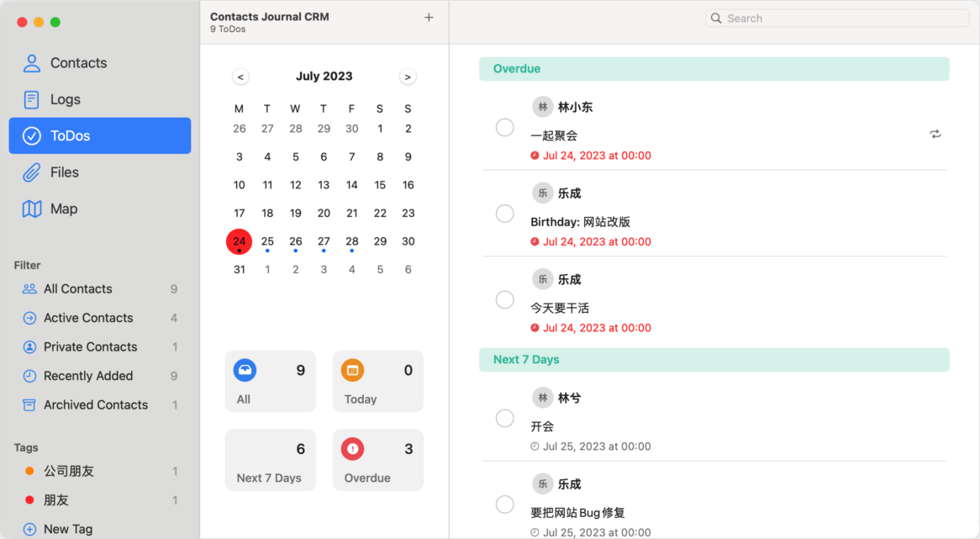This screenshot has height=539, width=980.
Task: Click the blue All inbox icon
Action: coord(245,370)
